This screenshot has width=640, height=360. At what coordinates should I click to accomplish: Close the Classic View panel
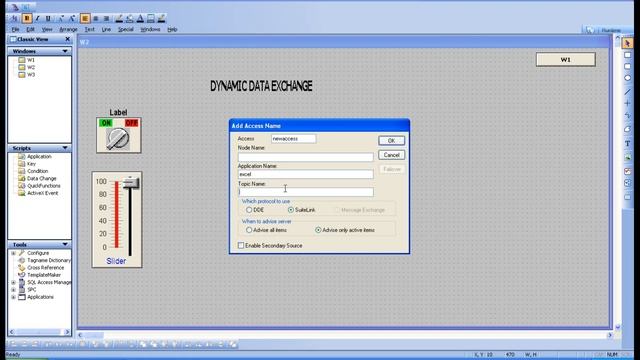tap(67, 39)
